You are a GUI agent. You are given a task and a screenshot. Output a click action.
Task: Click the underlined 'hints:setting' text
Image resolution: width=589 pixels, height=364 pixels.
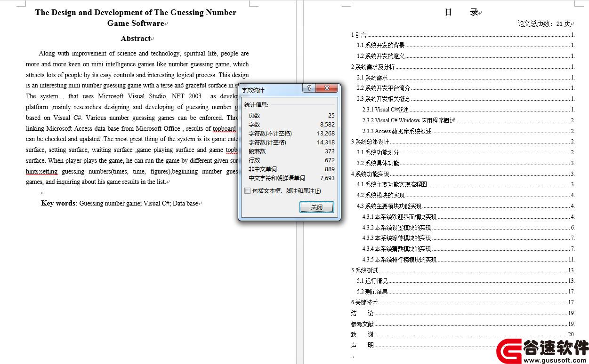tap(41, 172)
